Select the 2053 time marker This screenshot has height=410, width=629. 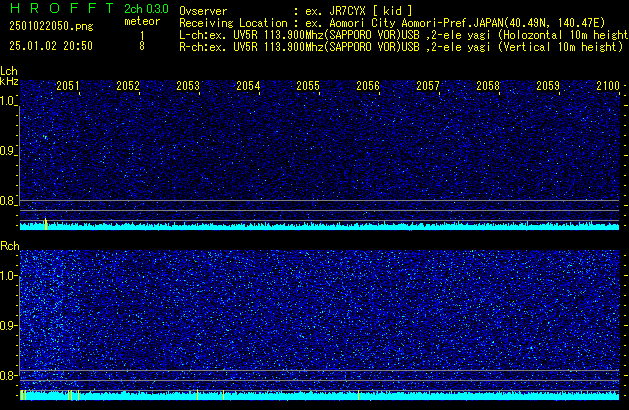(x=188, y=86)
